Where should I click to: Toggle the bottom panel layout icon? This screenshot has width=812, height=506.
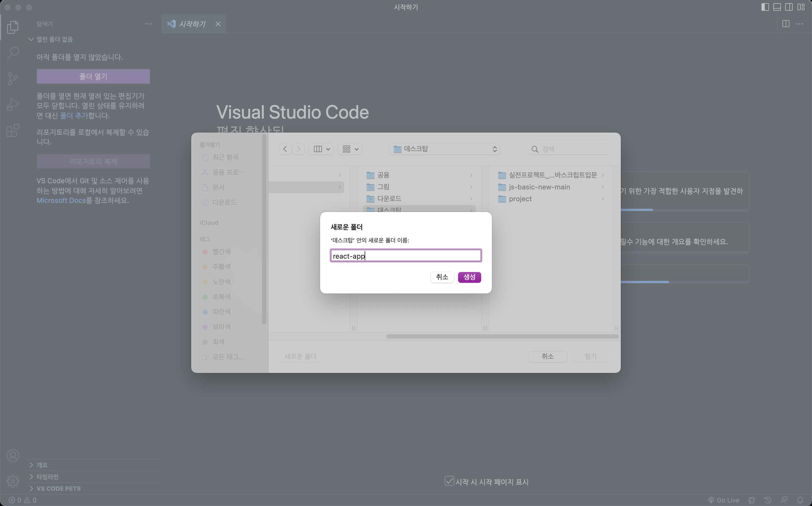click(777, 7)
